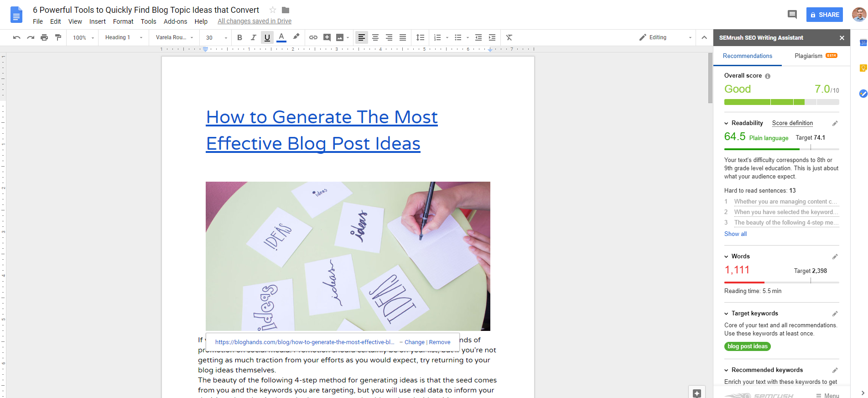This screenshot has width=868, height=398.
Task: Toggle italic formatting
Action: pyautogui.click(x=254, y=37)
